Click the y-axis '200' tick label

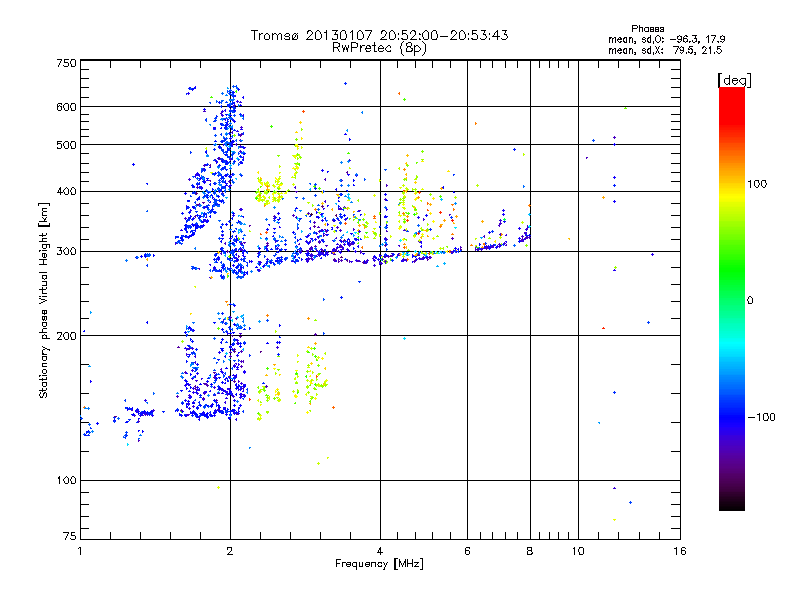tap(66, 336)
